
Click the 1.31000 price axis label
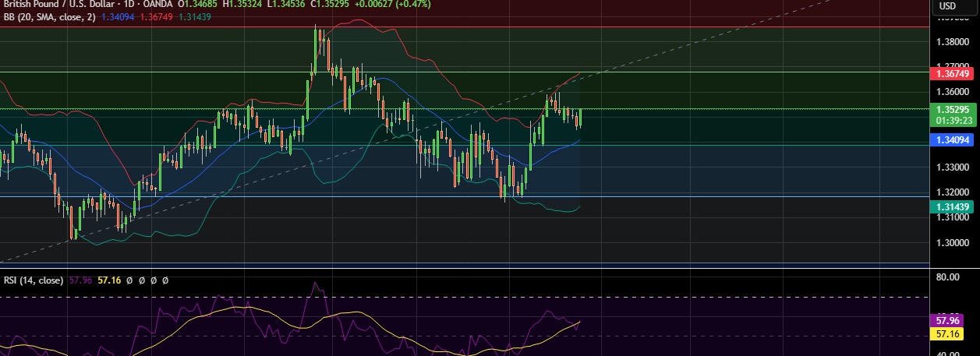pyautogui.click(x=953, y=217)
